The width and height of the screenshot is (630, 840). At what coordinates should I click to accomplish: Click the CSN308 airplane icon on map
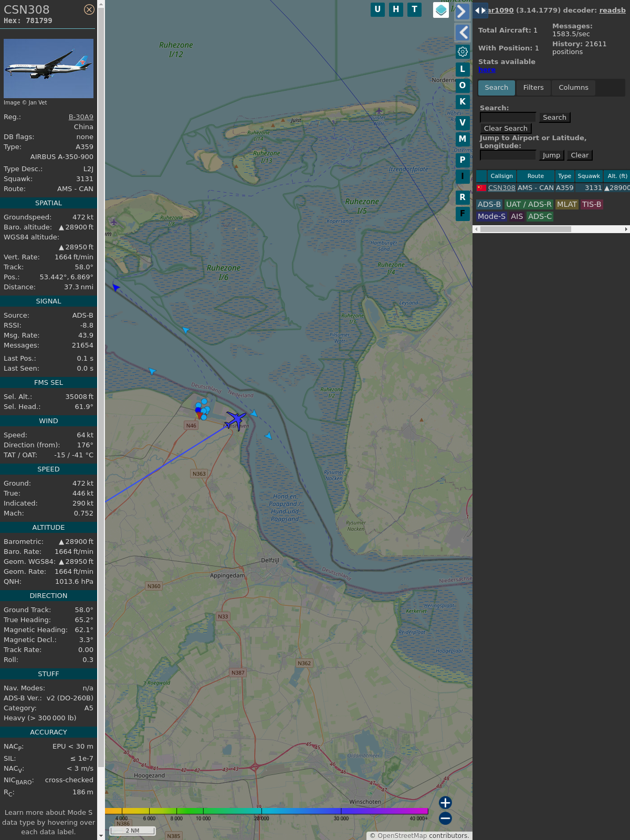[236, 420]
